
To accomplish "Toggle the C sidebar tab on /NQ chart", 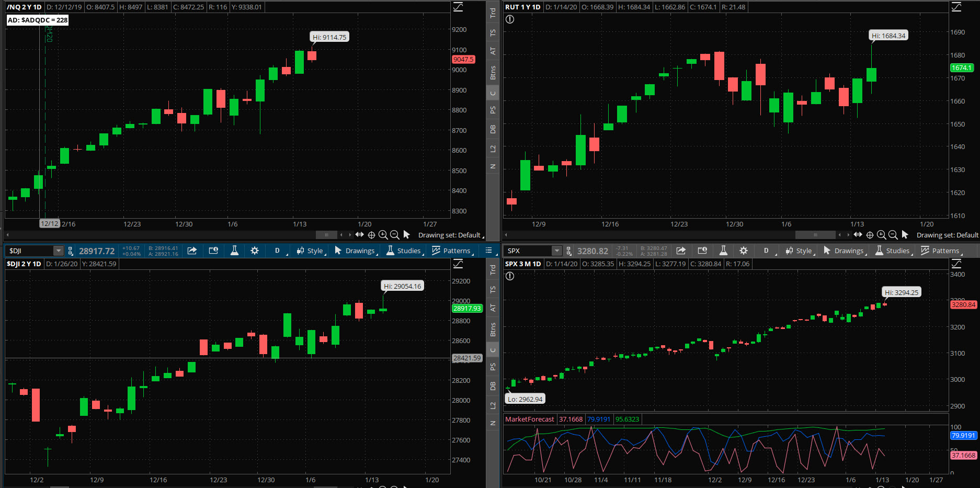I will (x=493, y=93).
